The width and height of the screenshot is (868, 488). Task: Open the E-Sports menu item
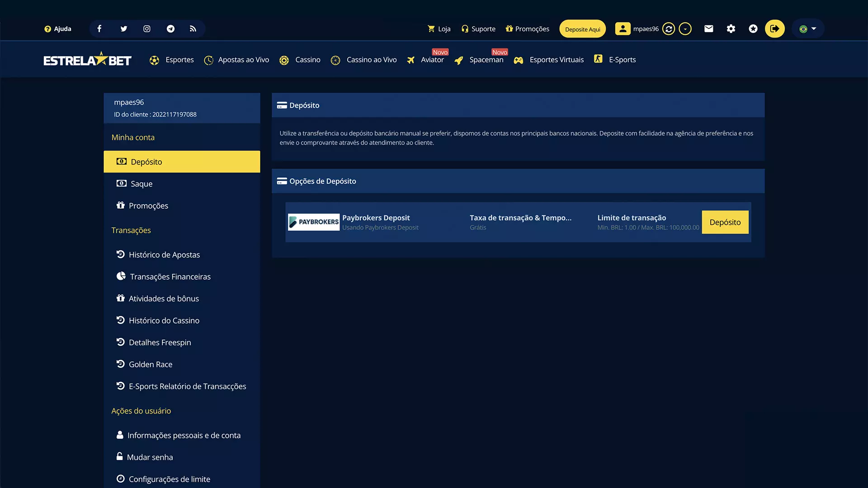pyautogui.click(x=615, y=60)
